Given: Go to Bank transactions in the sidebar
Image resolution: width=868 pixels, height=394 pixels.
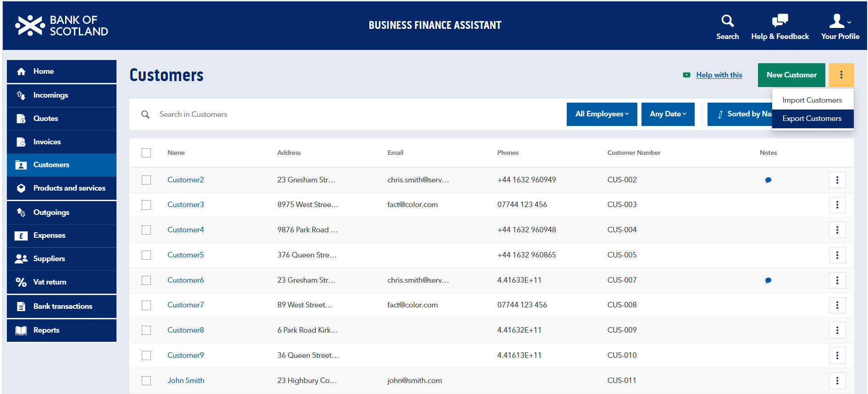Looking at the screenshot, I should [x=61, y=306].
